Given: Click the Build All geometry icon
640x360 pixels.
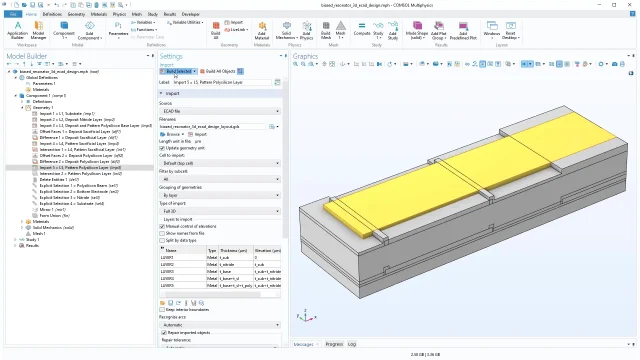Looking at the screenshot, I should (216, 31).
